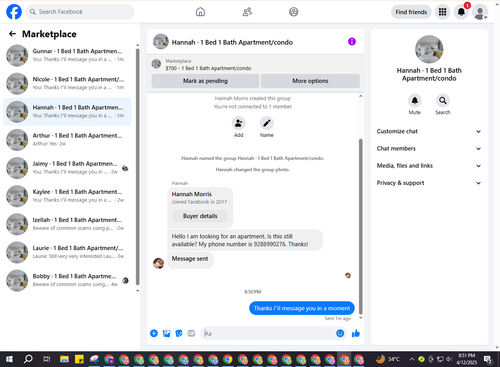Click the purple conversation info icon
This screenshot has width=500, height=367.
(352, 42)
